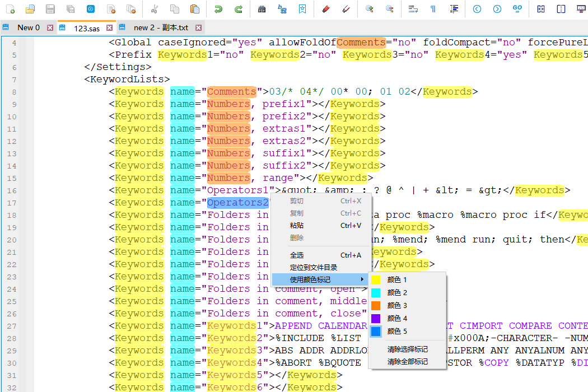Screen dimensions: 588x392
Task: Click line number 17 in the gutter
Action: (x=12, y=203)
